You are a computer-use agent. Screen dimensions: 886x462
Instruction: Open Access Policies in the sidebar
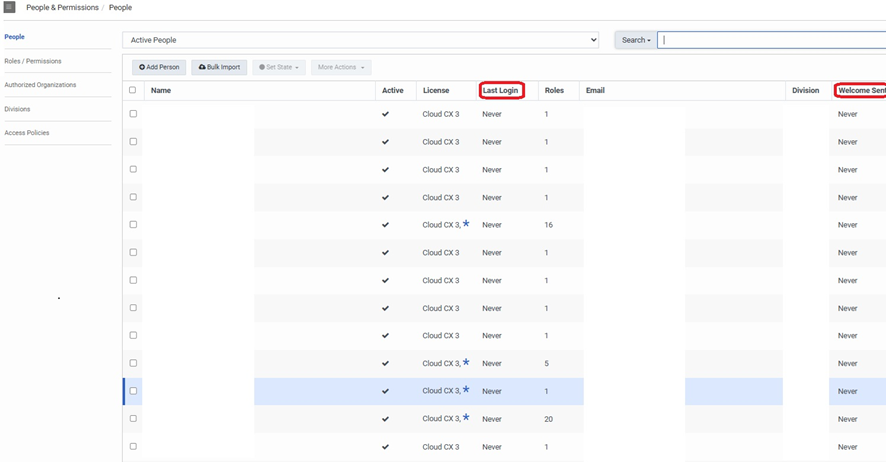click(27, 133)
